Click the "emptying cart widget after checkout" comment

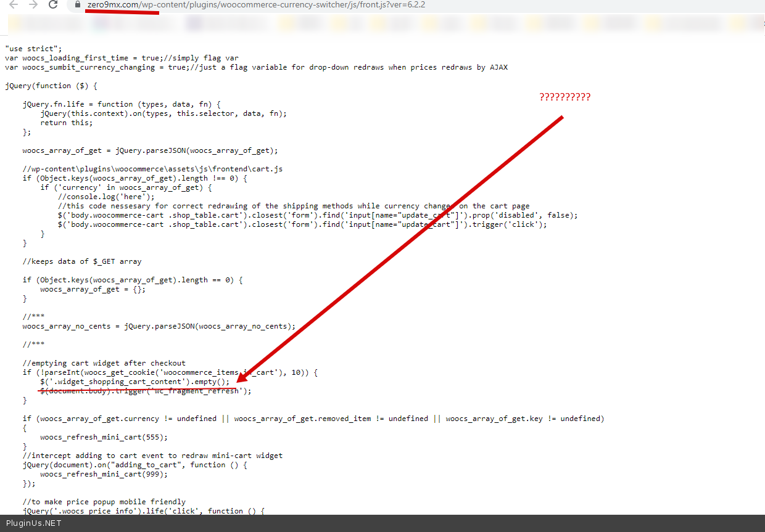[104, 363]
